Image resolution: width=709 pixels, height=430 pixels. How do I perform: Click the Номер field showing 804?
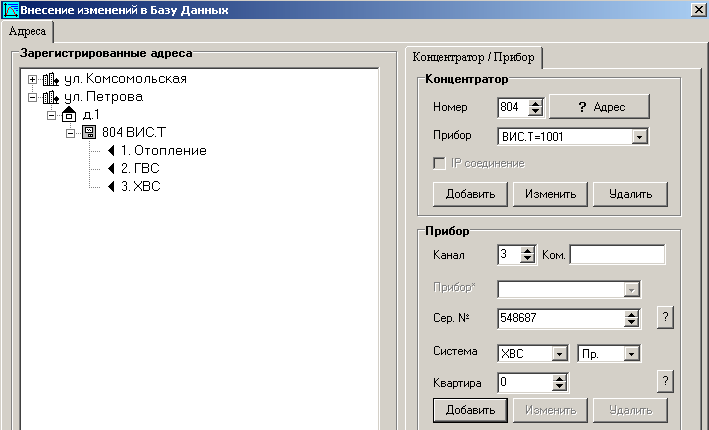pyautogui.click(x=513, y=108)
